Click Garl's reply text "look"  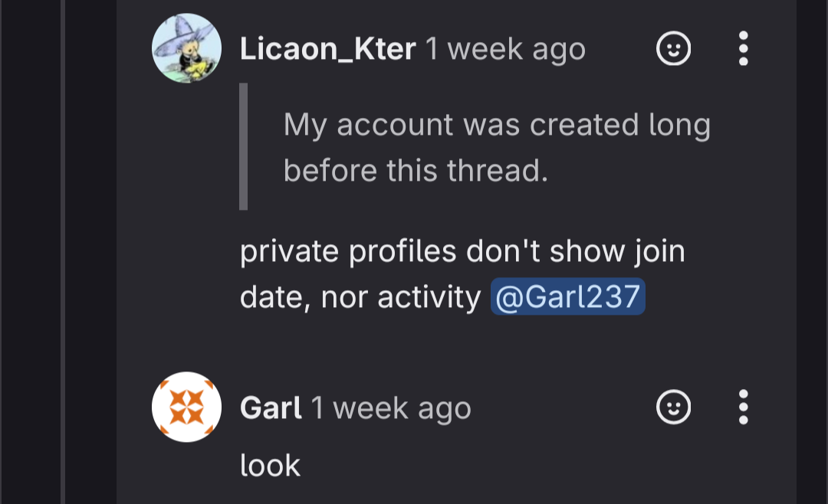pos(270,466)
